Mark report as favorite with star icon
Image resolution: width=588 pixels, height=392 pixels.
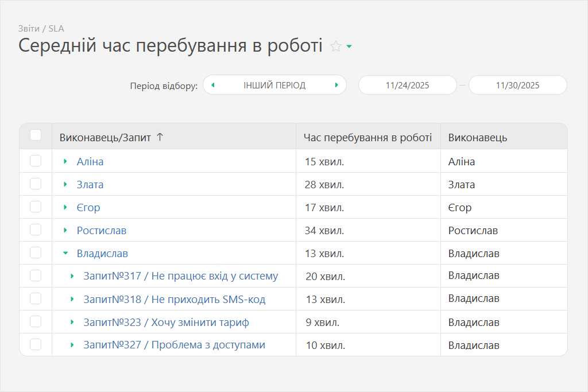click(336, 46)
